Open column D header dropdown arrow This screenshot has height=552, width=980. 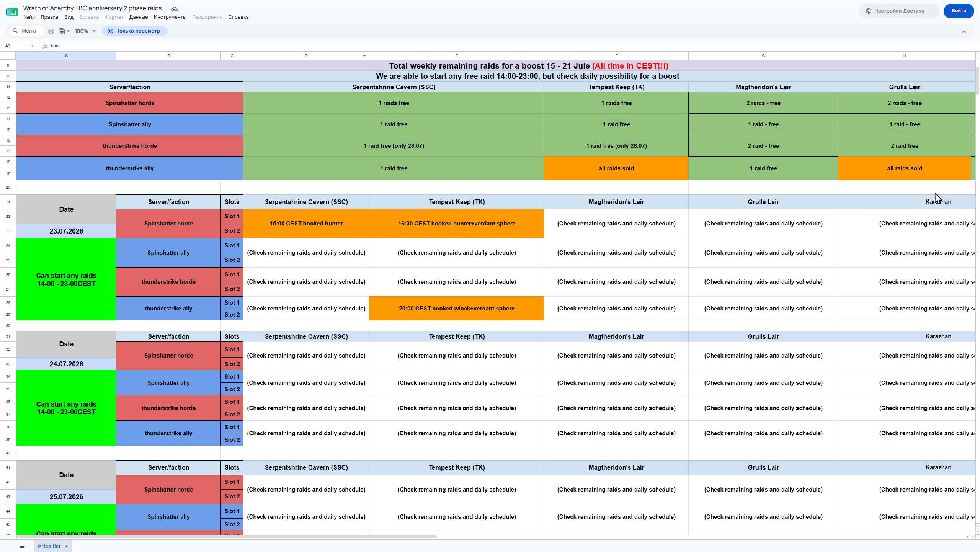click(x=364, y=56)
